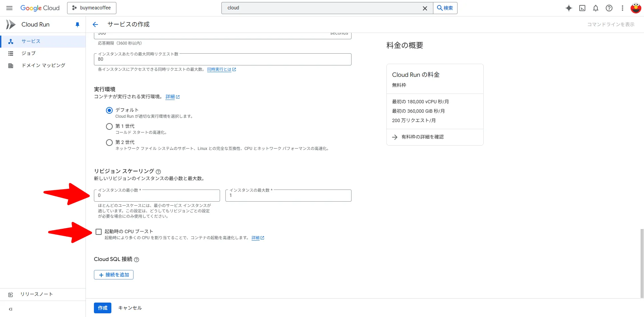Unpin Cloud Run using the pin icon
Image resolution: width=644 pixels, height=317 pixels.
(77, 24)
